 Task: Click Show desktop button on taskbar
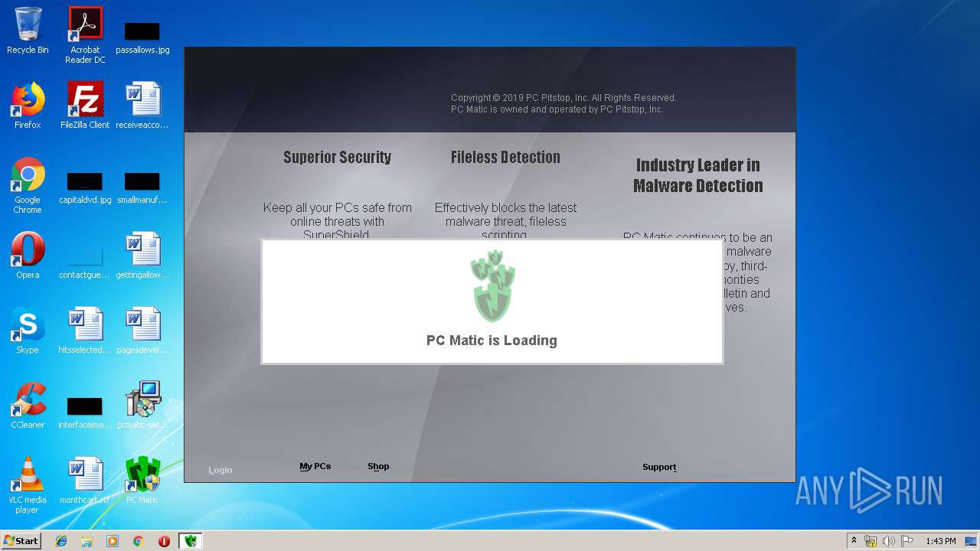972,541
